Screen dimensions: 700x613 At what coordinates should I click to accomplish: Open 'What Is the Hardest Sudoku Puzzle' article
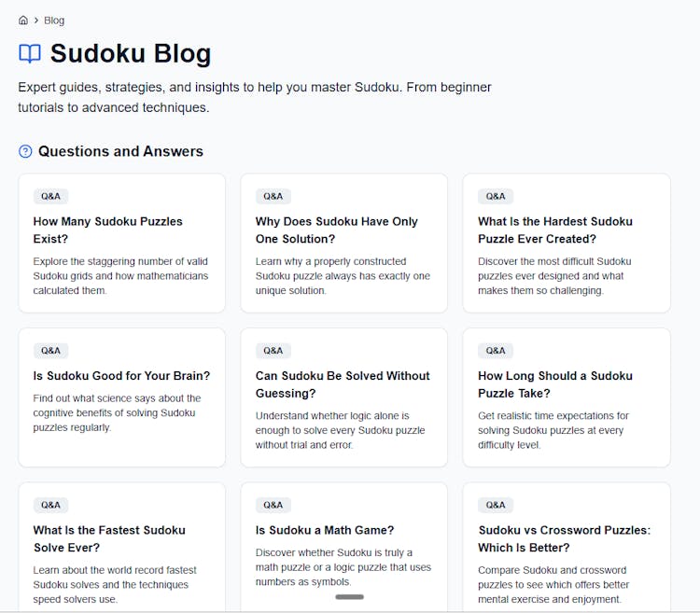554,230
